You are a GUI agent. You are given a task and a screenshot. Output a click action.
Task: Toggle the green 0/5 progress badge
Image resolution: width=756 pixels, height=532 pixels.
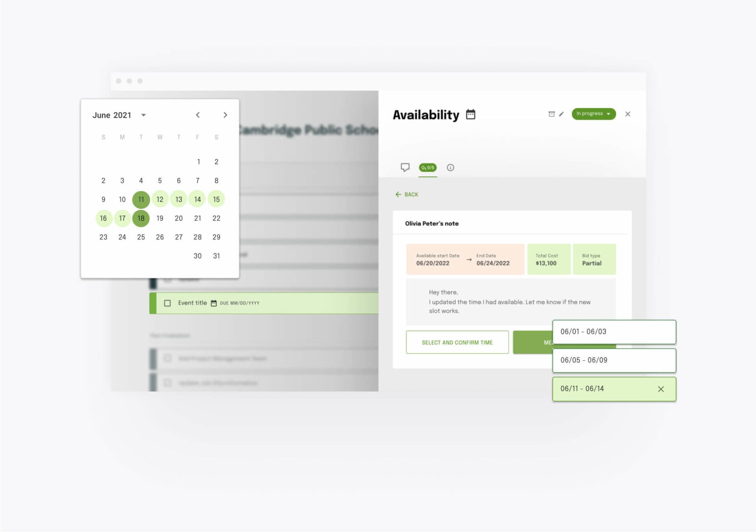click(x=428, y=168)
